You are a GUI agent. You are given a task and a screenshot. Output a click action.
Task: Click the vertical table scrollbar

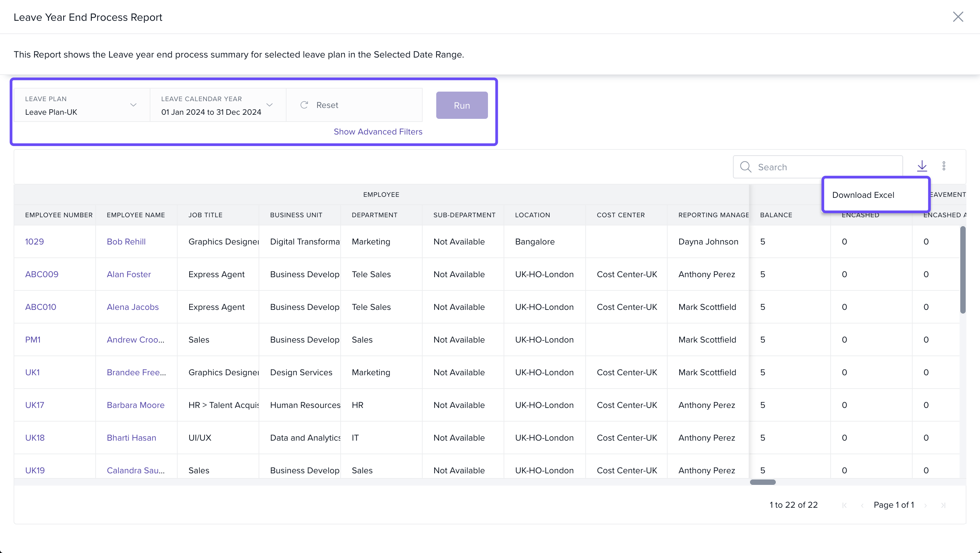coord(963,270)
